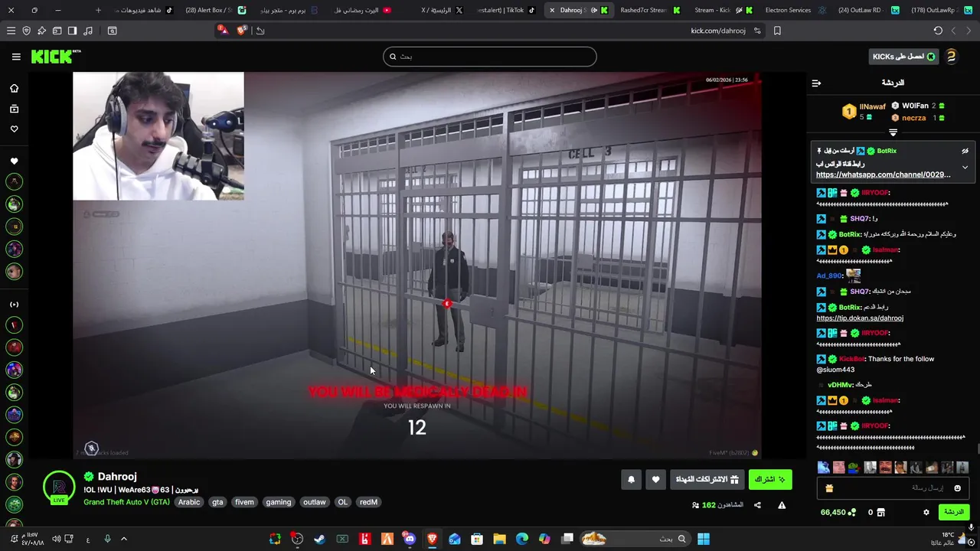The height and width of the screenshot is (551, 980).
Task: Click the green Chat send button
Action: [x=953, y=512]
